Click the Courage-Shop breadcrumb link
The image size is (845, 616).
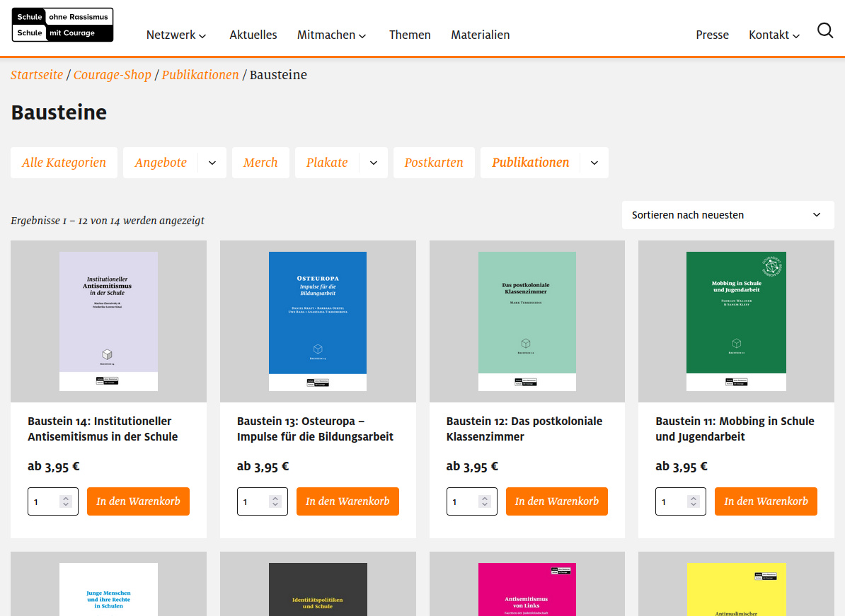coord(113,75)
